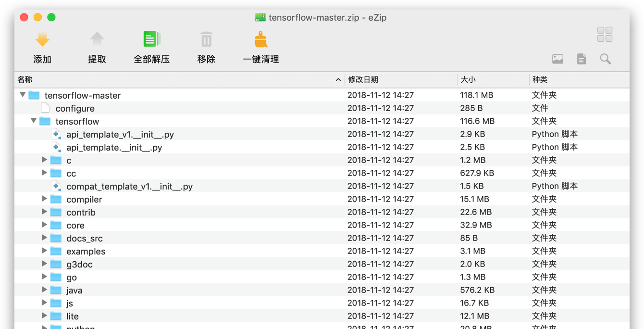Click the docs_src folder icon
644x329 pixels.
coord(56,238)
